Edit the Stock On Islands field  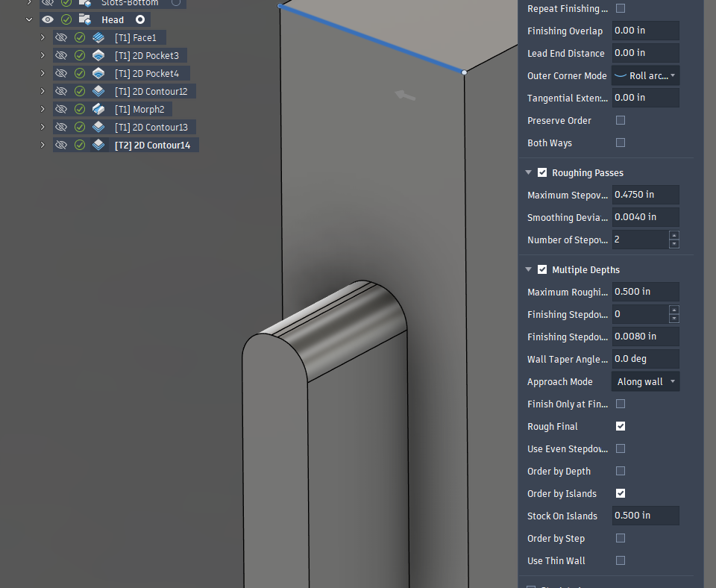(645, 516)
